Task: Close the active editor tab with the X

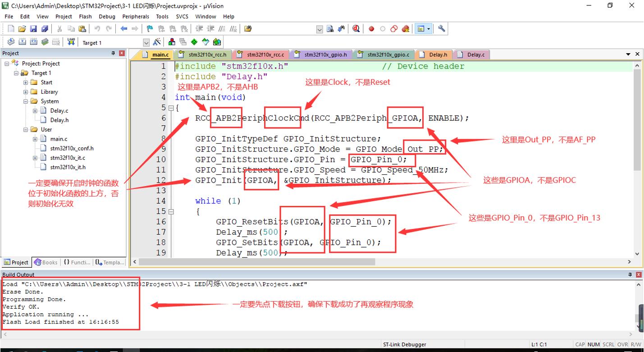Action: [x=637, y=54]
